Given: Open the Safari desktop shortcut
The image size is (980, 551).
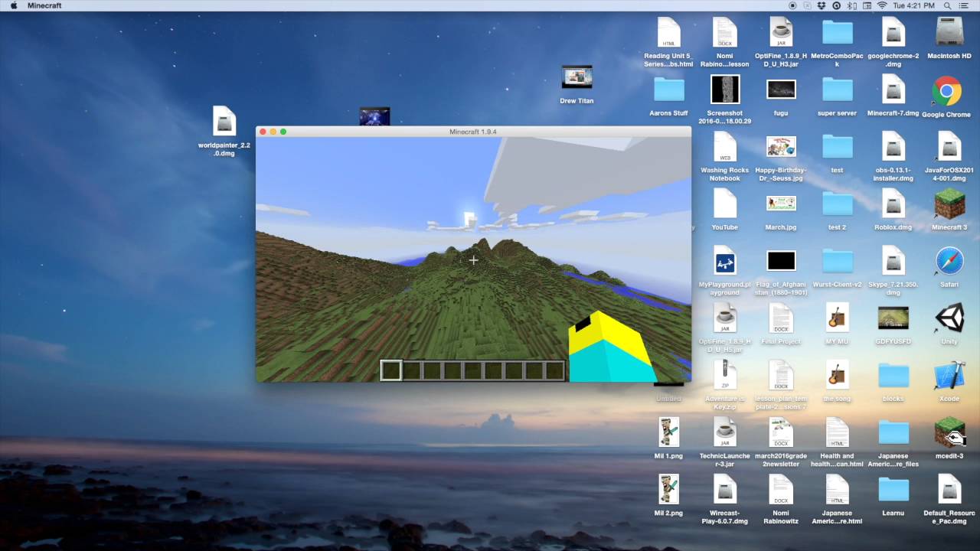Looking at the screenshot, I should coord(949,261).
